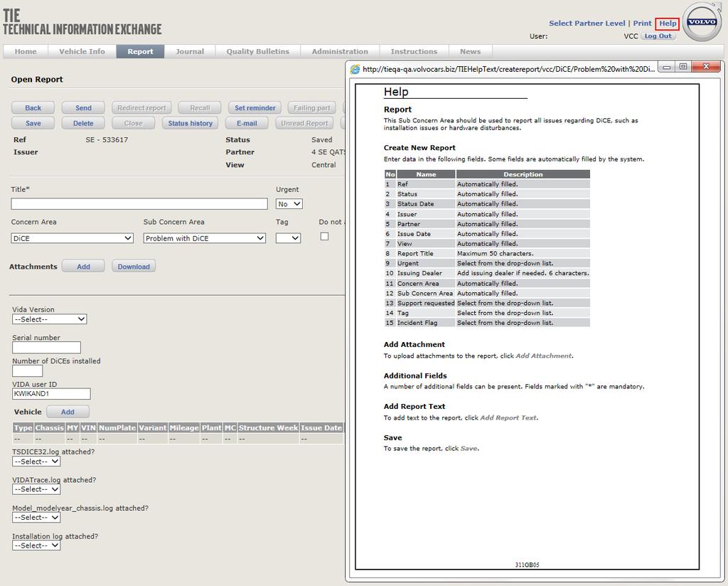Maximize the Help popup window
This screenshot has height=586, width=728.
683,67
